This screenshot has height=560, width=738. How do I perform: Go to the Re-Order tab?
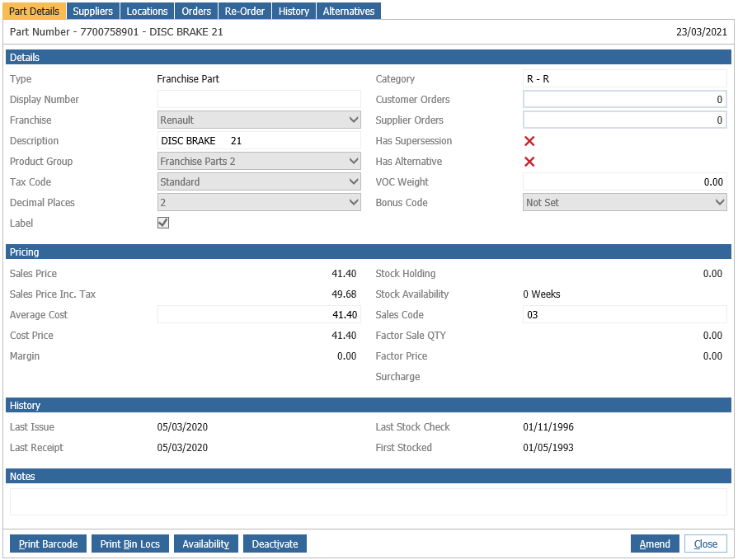pos(243,12)
